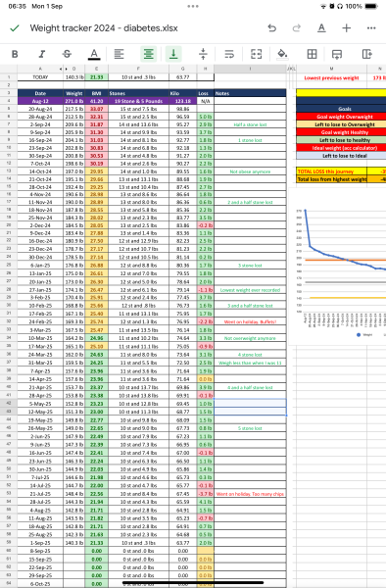Open the insert plus menu
The width and height of the screenshot is (386, 588).
[346, 28]
